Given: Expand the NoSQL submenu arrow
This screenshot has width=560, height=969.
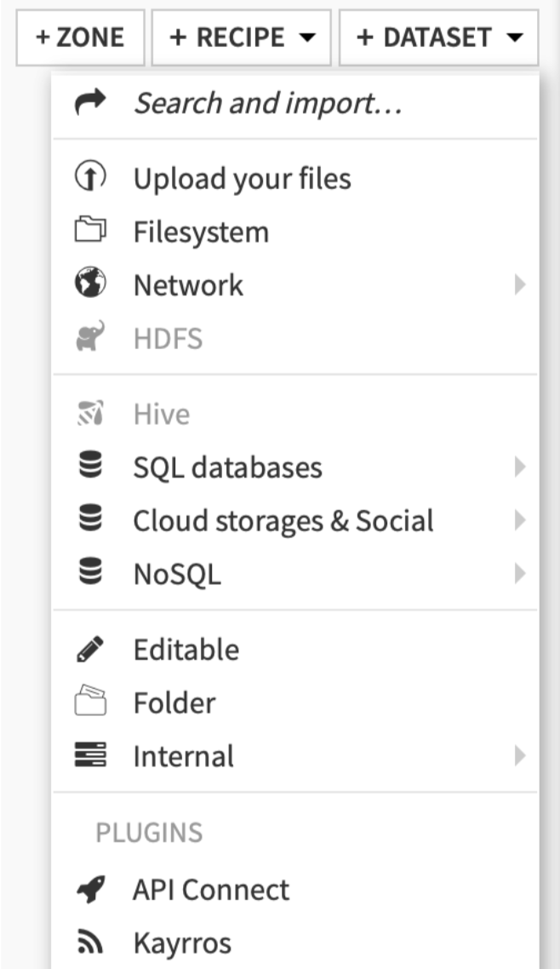Looking at the screenshot, I should (520, 574).
